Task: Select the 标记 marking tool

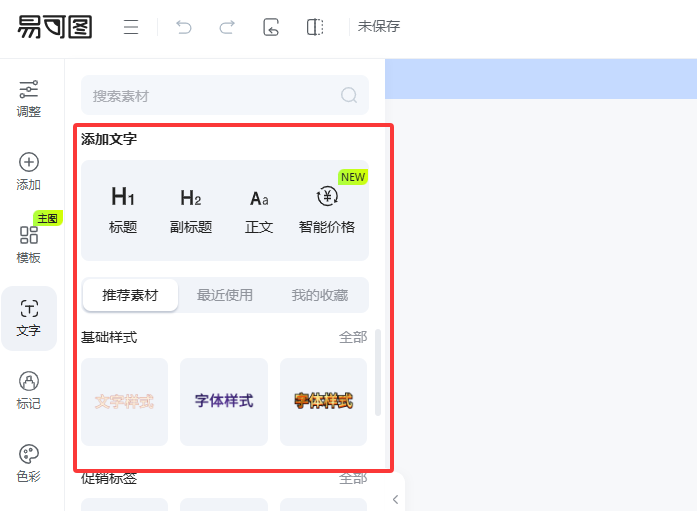Action: (x=29, y=391)
